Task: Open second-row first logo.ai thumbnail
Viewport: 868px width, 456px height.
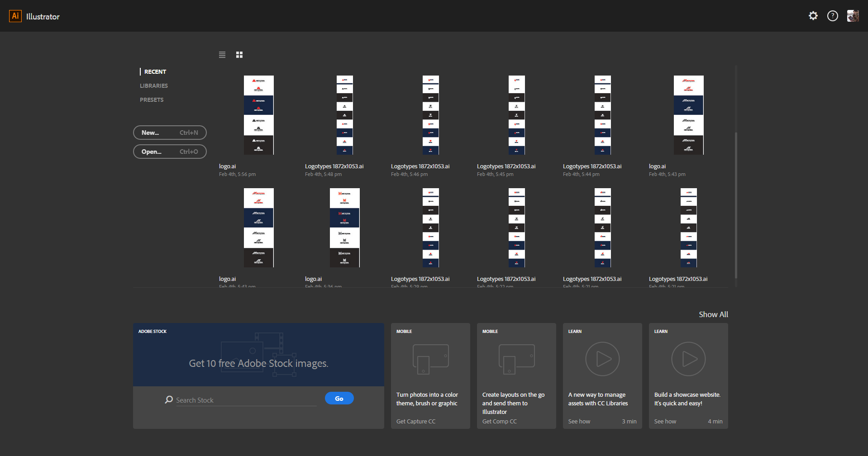Action: point(258,228)
